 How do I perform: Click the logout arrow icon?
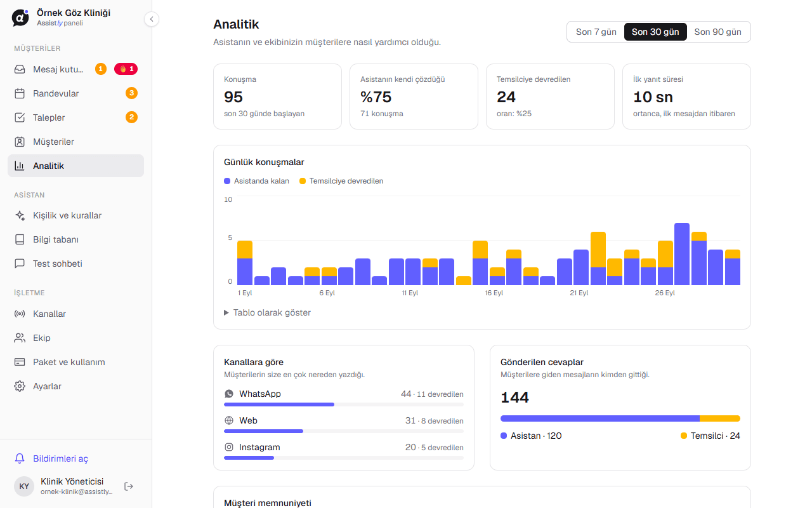point(129,486)
